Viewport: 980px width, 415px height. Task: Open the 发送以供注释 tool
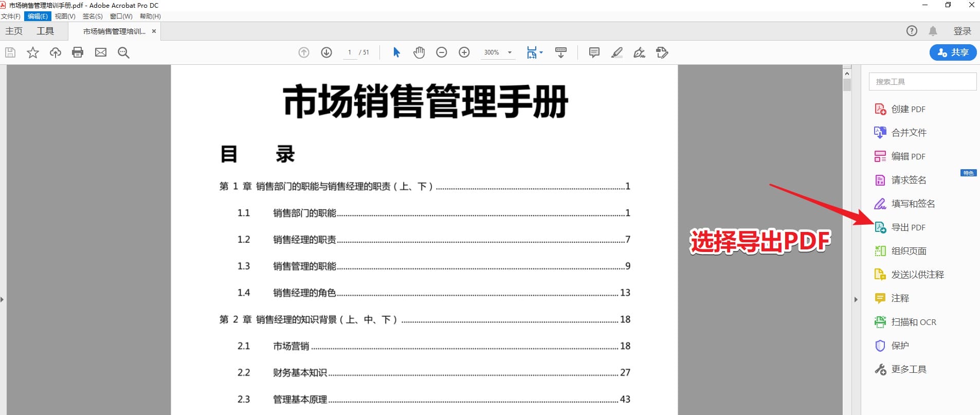[x=909, y=275]
